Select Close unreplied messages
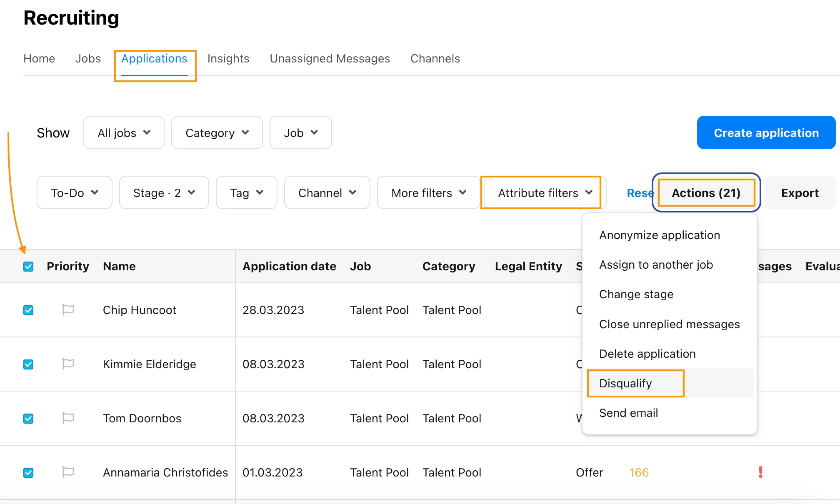This screenshot has height=504, width=840. click(670, 324)
